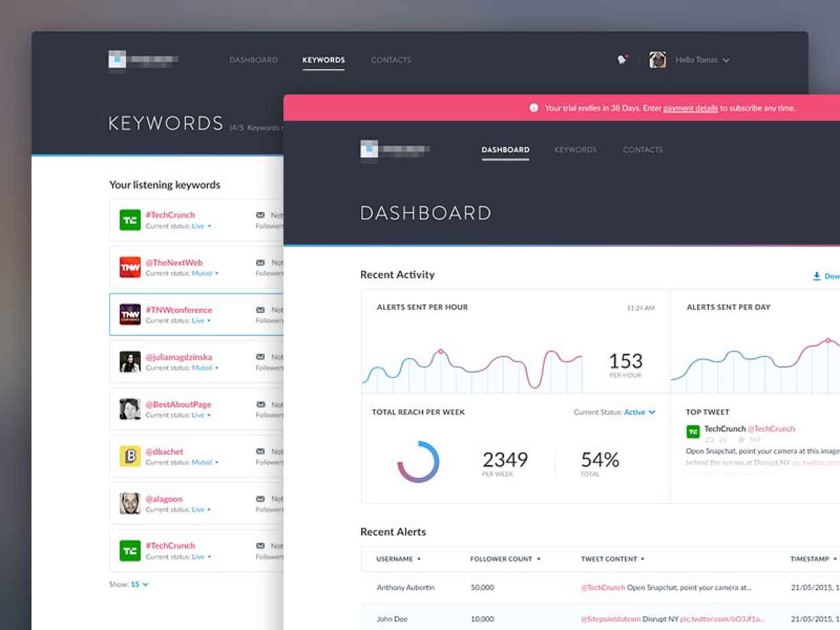Click the peak marker on hourly alerts chart
Image resolution: width=840 pixels, height=630 pixels.
click(440, 352)
